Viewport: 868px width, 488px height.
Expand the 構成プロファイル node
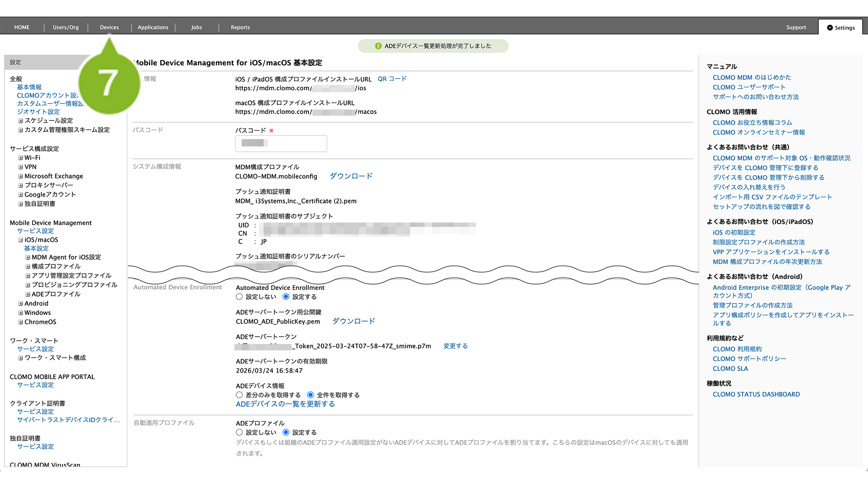click(x=28, y=266)
